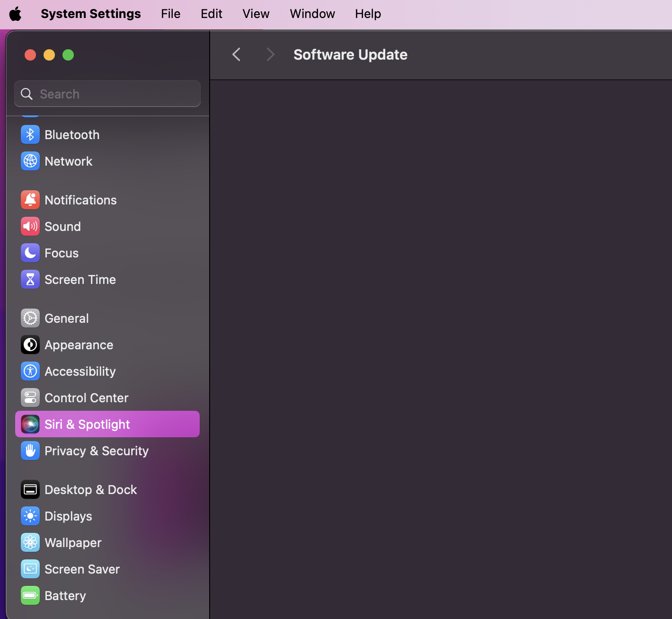This screenshot has height=619, width=672.
Task: Close the System Settings window
Action: pyautogui.click(x=30, y=55)
